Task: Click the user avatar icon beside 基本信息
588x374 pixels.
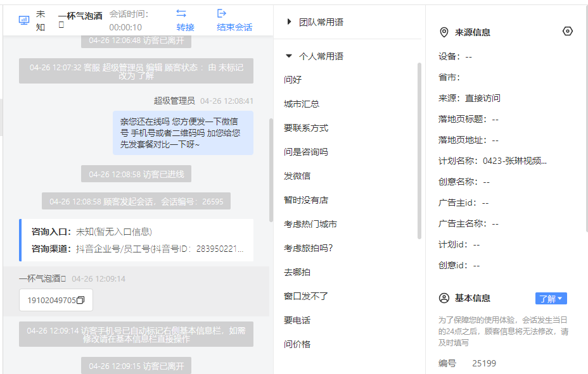Action: pyautogui.click(x=444, y=298)
